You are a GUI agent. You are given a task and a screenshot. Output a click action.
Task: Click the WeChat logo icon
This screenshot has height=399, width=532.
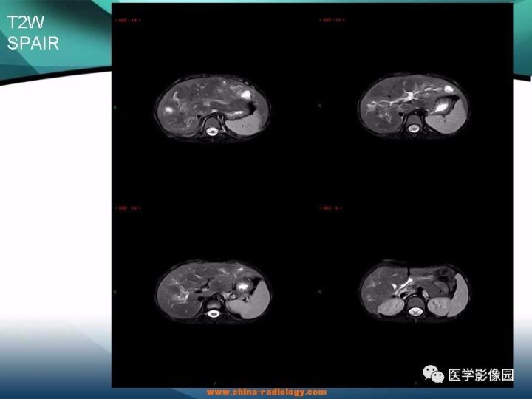pos(433,374)
